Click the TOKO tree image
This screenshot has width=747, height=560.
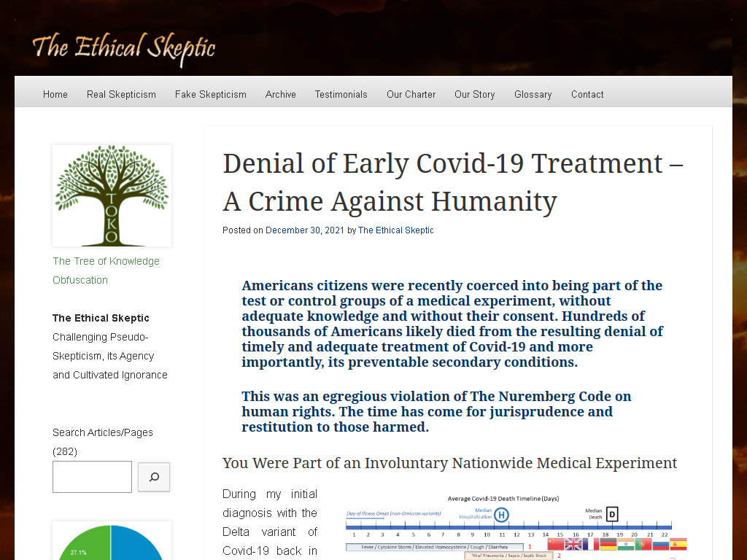tap(112, 195)
